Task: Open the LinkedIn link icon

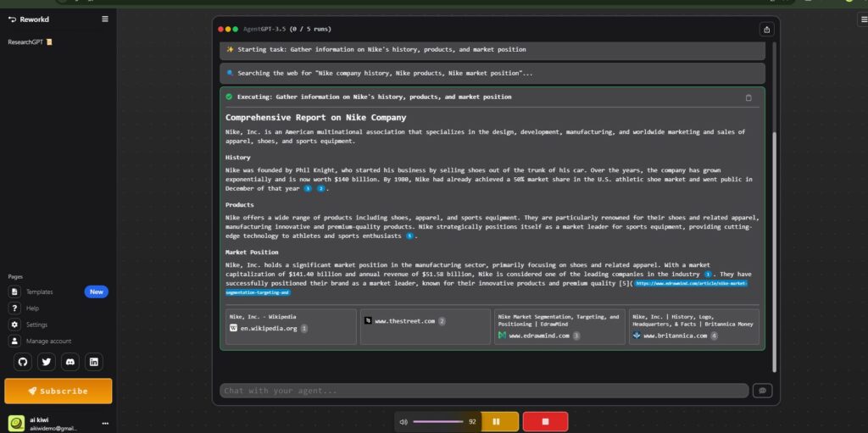Action: click(93, 362)
